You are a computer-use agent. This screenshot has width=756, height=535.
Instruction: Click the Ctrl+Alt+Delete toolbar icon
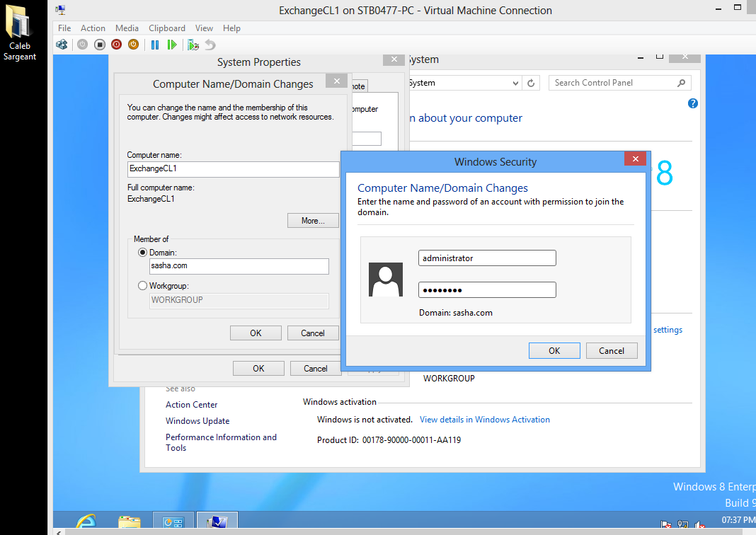(x=62, y=45)
